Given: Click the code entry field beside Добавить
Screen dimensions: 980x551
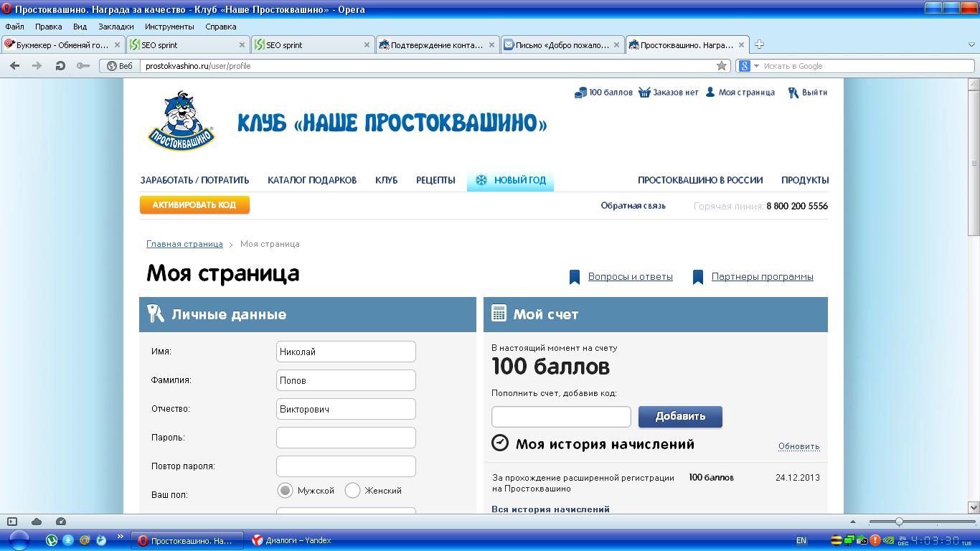Looking at the screenshot, I should 561,417.
